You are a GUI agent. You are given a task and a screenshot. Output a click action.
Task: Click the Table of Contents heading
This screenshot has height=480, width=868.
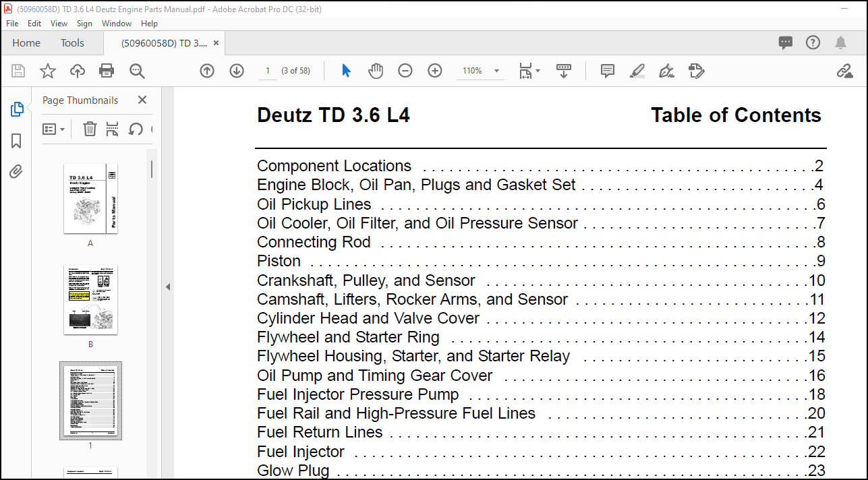pos(736,115)
